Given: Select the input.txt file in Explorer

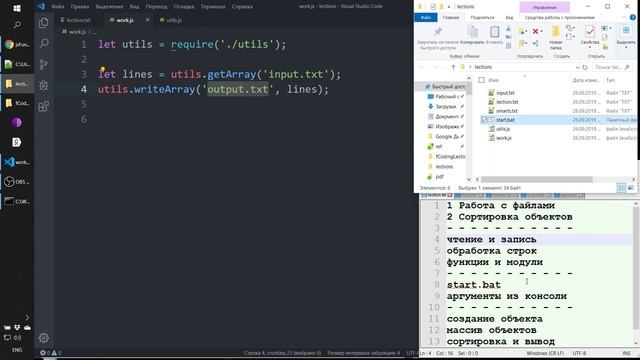Looking at the screenshot, I should [x=505, y=93].
